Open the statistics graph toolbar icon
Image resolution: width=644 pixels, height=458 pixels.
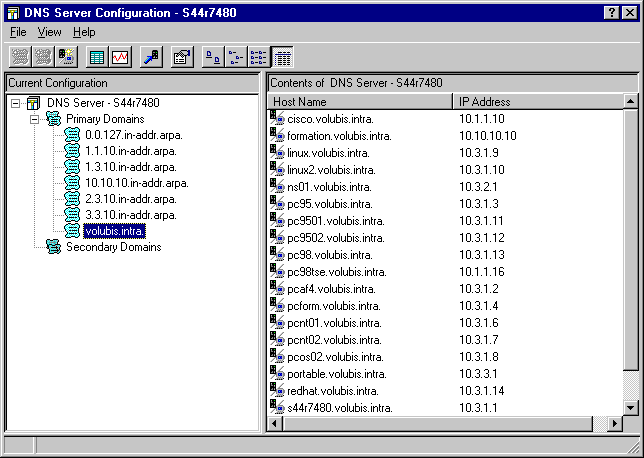[120, 57]
